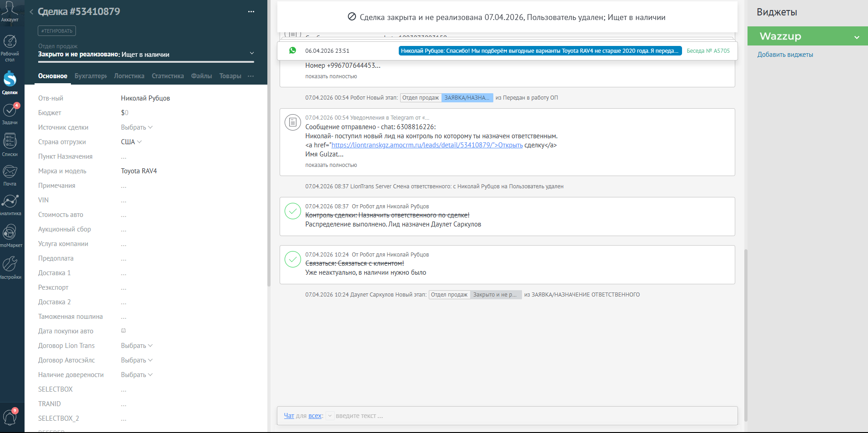Open the deal header three-dots menu
The height and width of the screenshot is (433, 868).
click(251, 12)
